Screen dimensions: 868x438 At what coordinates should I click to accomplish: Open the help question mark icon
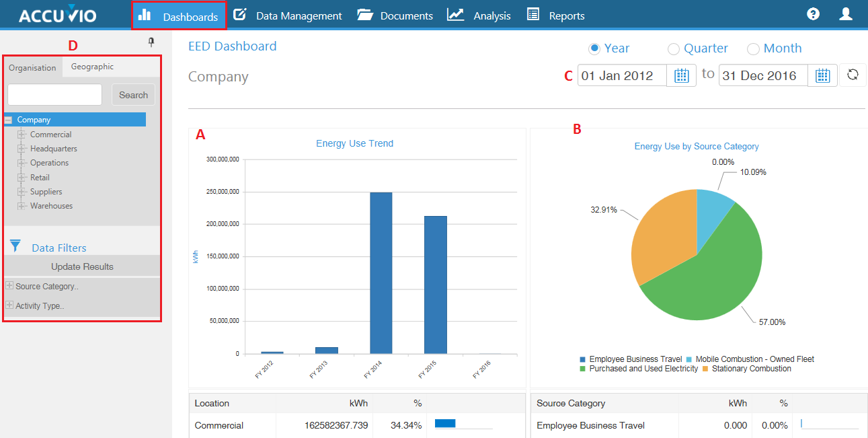tap(813, 13)
